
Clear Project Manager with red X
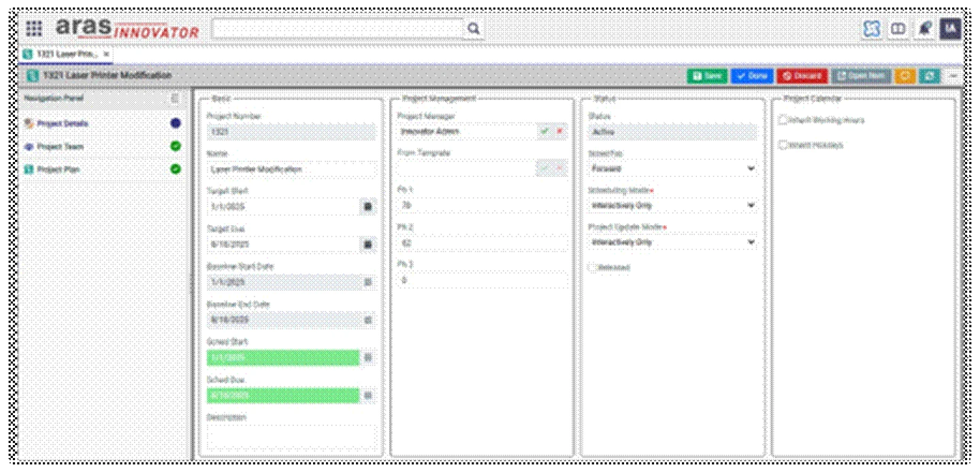pyautogui.click(x=559, y=131)
